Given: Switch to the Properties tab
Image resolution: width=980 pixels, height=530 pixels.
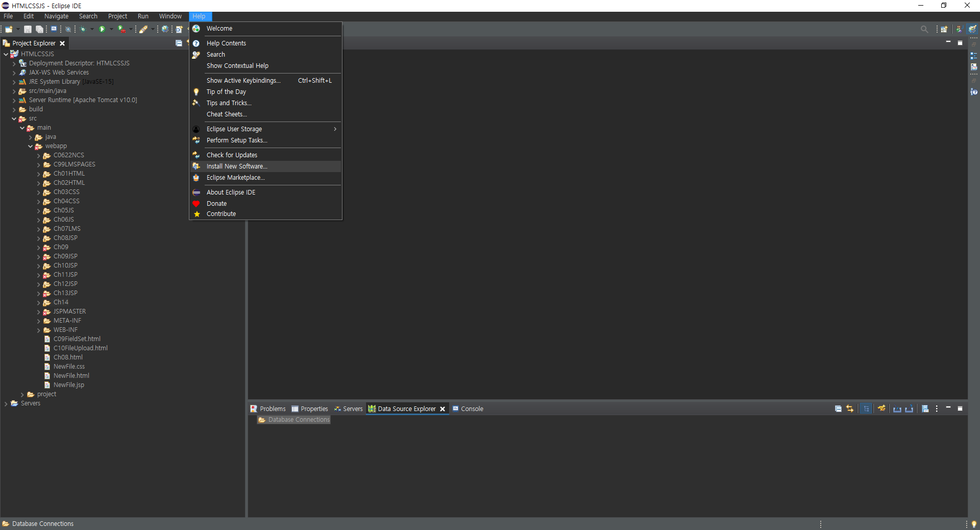Looking at the screenshot, I should (x=310, y=409).
